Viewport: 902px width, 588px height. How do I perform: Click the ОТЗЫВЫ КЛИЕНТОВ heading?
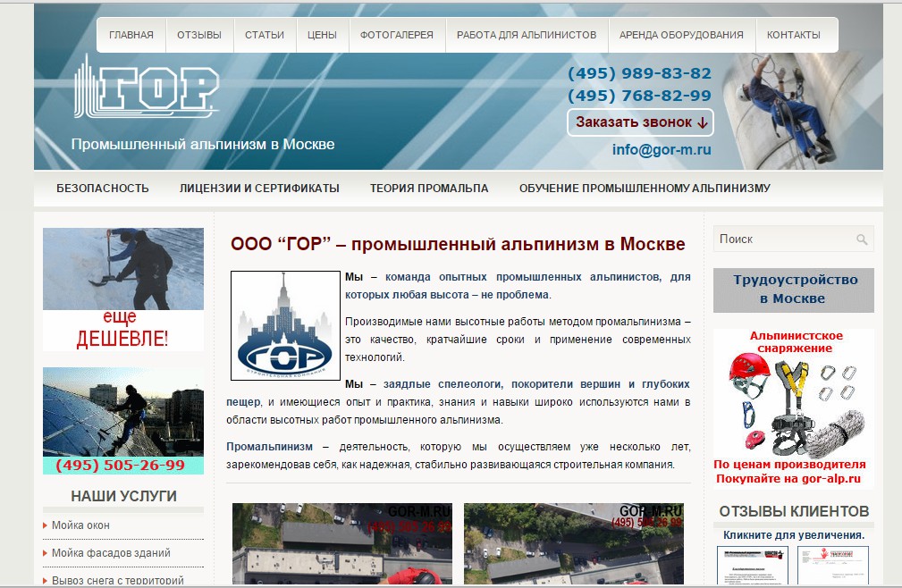pos(794,511)
